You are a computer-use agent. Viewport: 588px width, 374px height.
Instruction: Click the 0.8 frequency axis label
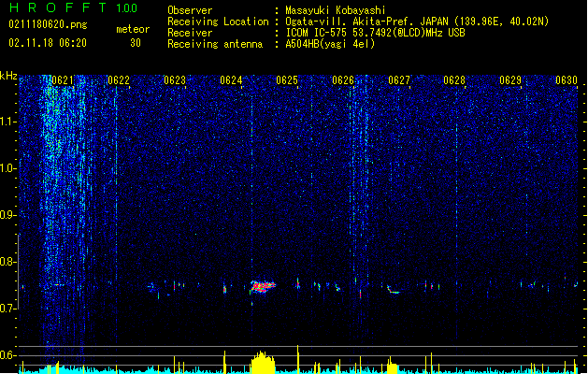8,262
